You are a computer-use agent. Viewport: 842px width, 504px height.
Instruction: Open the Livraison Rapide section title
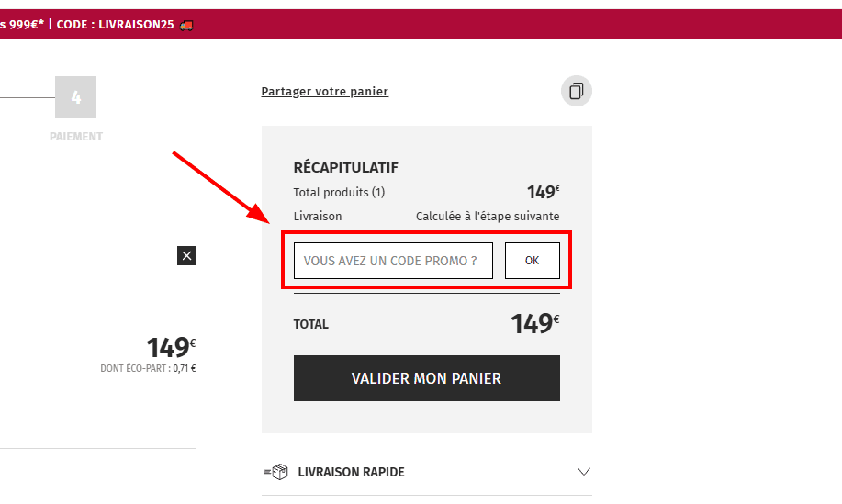[x=351, y=472]
